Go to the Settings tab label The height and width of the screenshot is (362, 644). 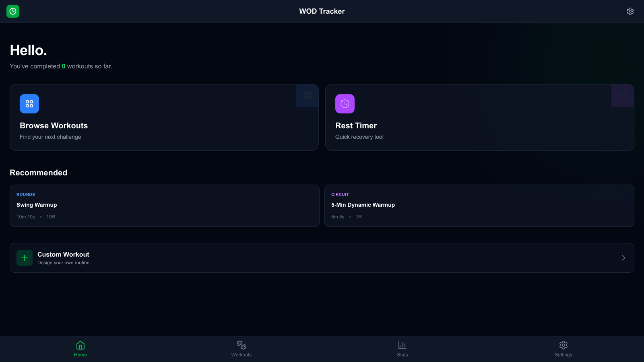tap(563, 355)
